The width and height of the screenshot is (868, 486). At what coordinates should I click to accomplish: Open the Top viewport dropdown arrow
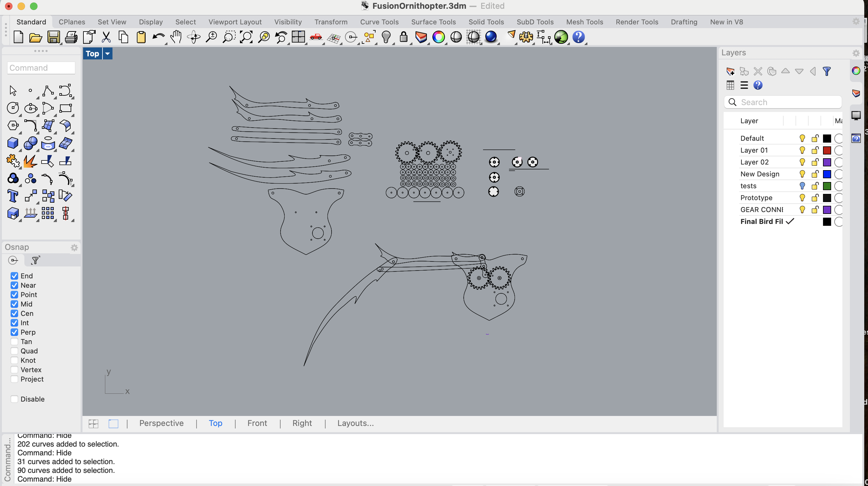[x=107, y=53]
